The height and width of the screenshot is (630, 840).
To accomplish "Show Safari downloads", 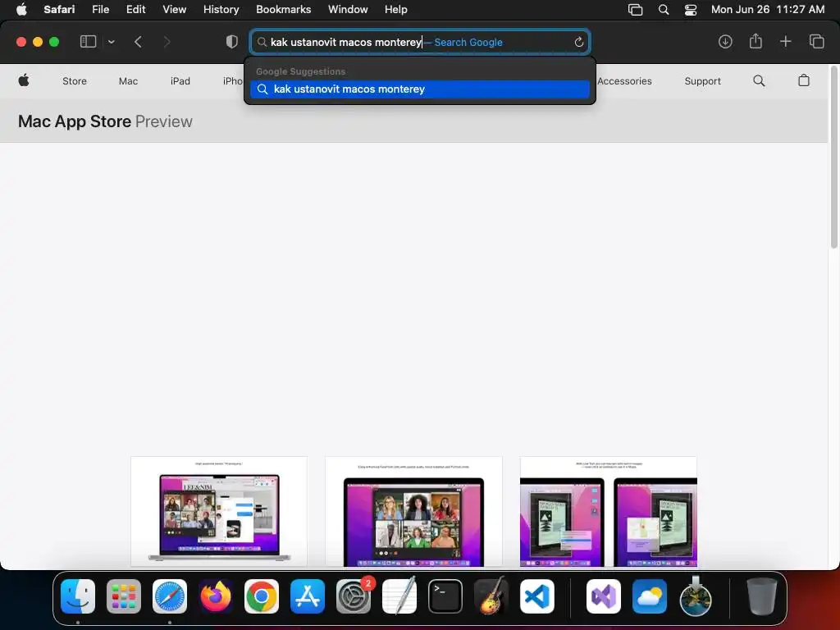I will click(725, 42).
